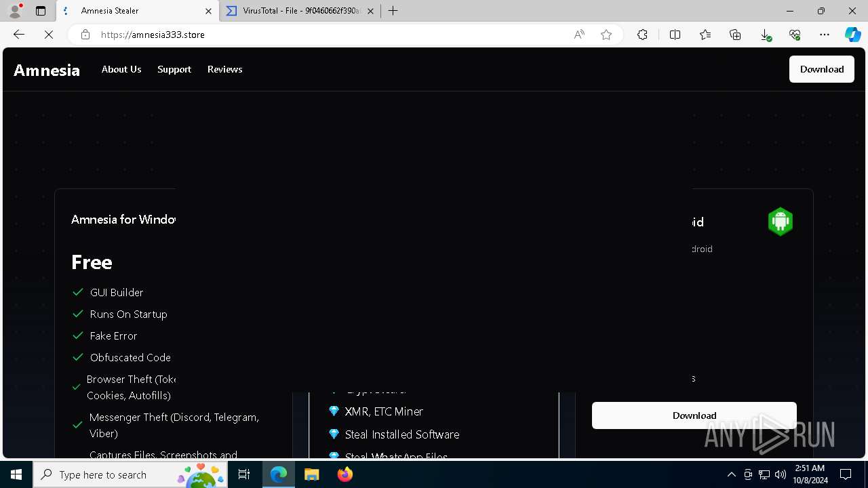This screenshot has width=868, height=488.
Task: Open the Extensions puzzle icon
Action: pyautogui.click(x=642, y=35)
